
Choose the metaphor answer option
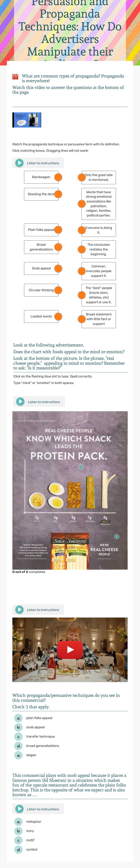point(19,821)
